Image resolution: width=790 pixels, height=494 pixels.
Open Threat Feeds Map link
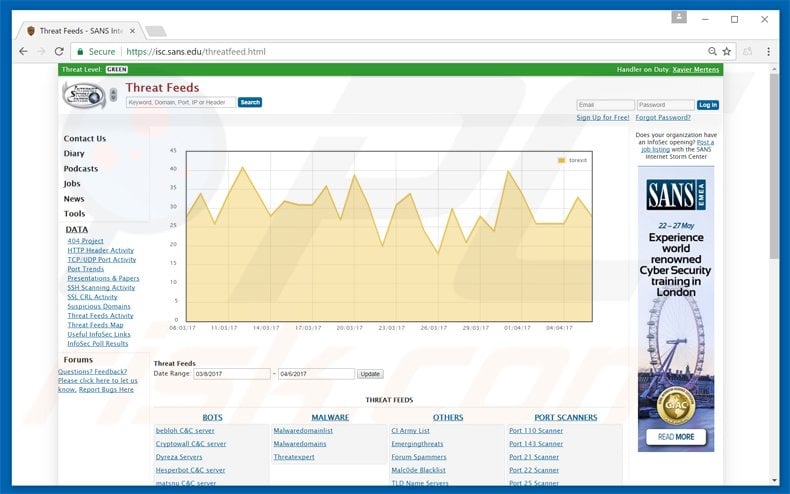tap(95, 325)
